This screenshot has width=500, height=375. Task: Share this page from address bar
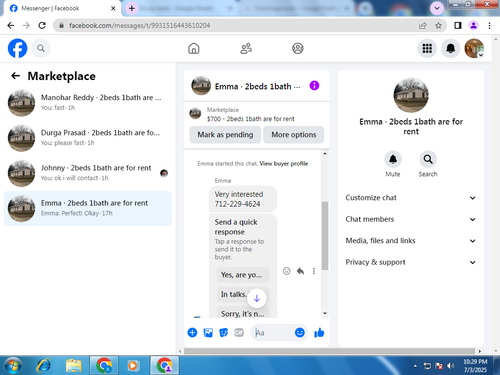click(x=423, y=25)
